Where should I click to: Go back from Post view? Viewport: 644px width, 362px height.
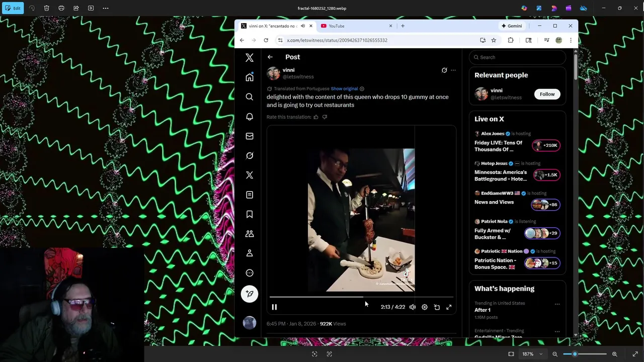(x=270, y=57)
